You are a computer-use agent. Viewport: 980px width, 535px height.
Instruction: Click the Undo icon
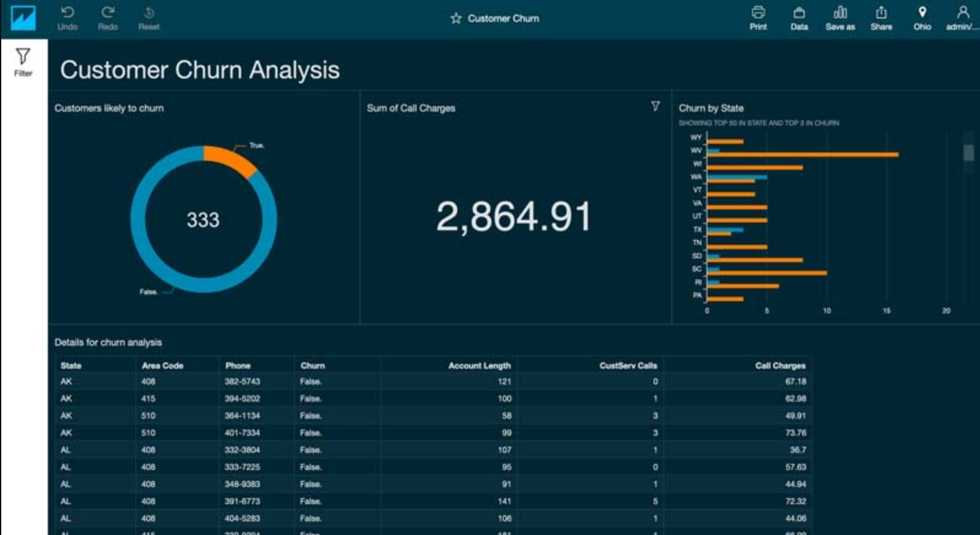68,12
